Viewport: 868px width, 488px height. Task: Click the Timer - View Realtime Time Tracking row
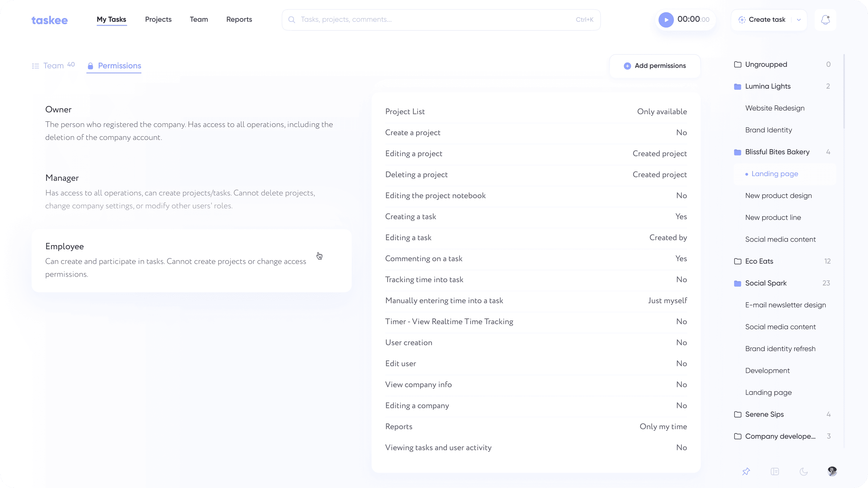point(536,322)
